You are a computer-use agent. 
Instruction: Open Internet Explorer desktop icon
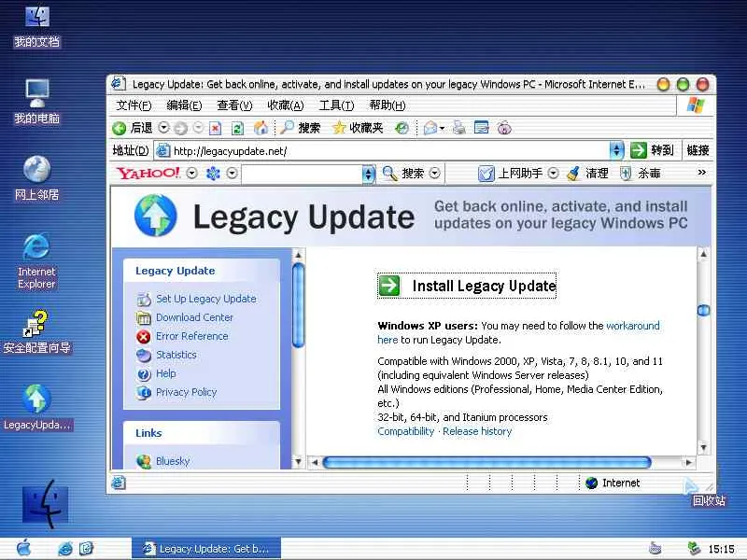point(36,261)
